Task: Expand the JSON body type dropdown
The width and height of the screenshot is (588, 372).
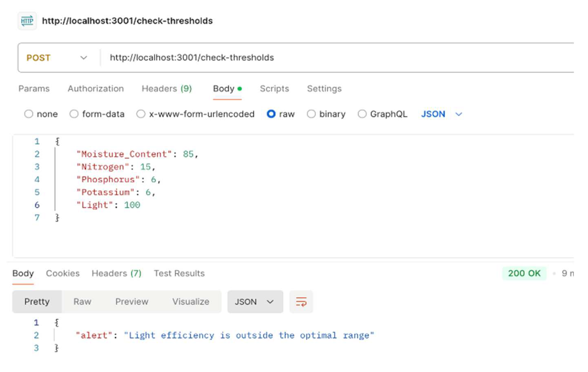Action: 442,114
